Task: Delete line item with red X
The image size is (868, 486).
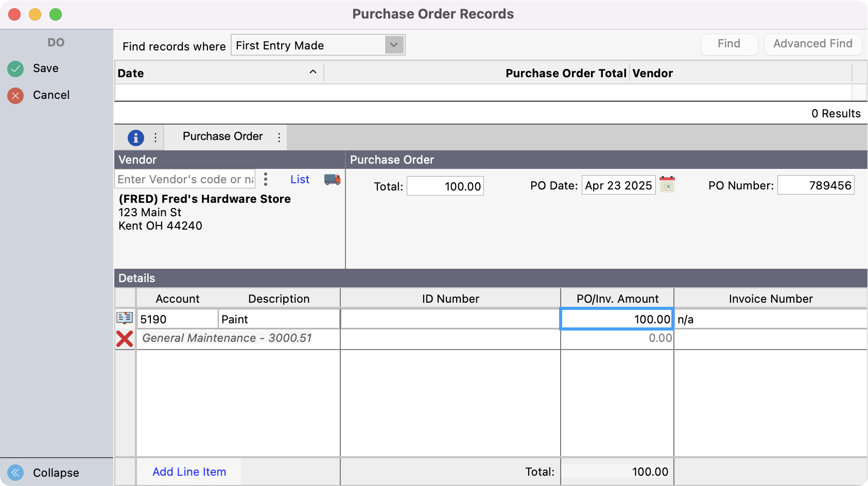Action: [x=125, y=339]
